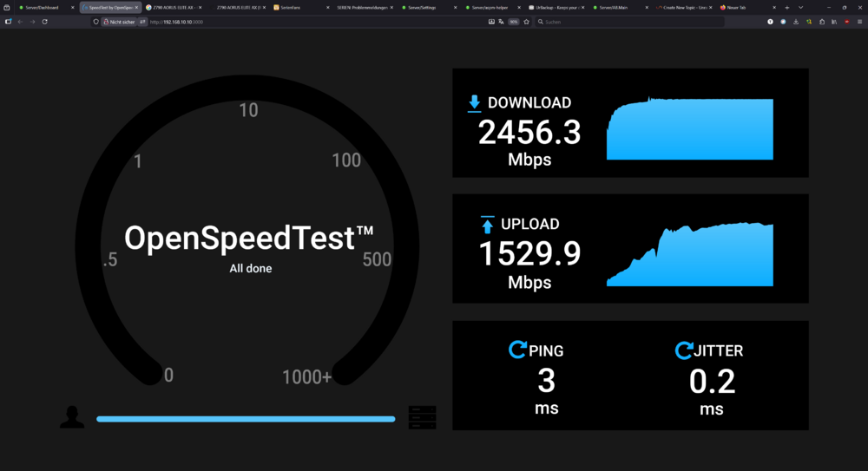Click the Nicht sicher security badge
Screen dimensions: 868x471
[119, 22]
